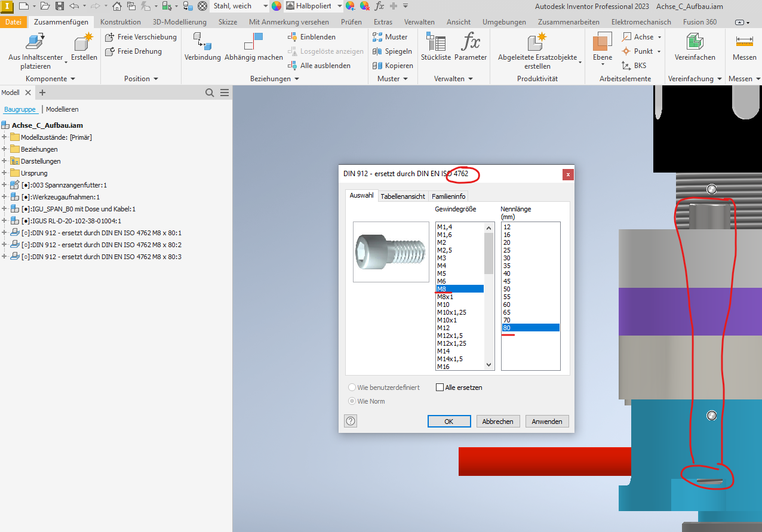This screenshot has width=762, height=532.
Task: Click the appearance color wheel icon
Action: (x=276, y=6)
